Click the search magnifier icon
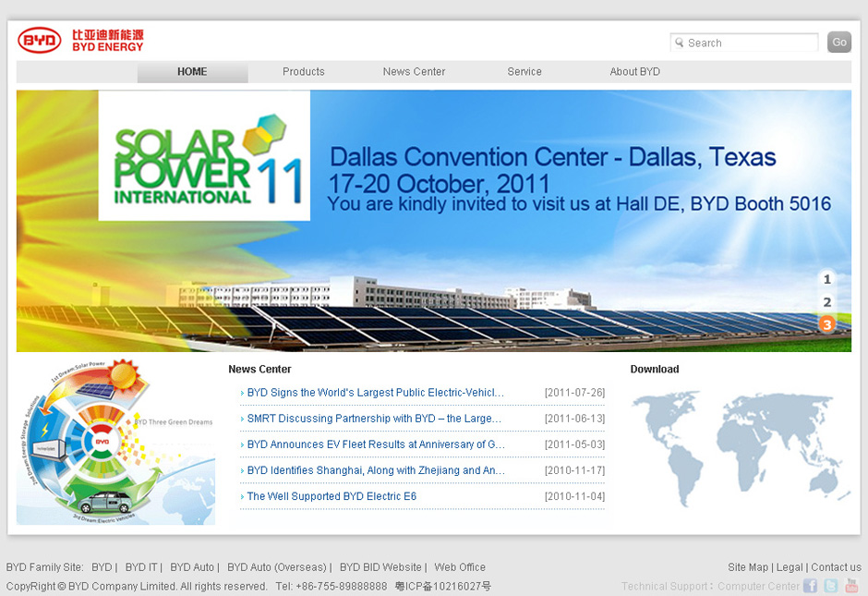The image size is (868, 596). pos(680,43)
